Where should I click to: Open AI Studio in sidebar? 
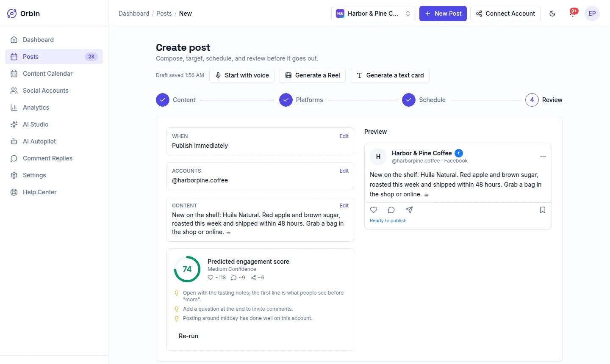pos(54,124)
